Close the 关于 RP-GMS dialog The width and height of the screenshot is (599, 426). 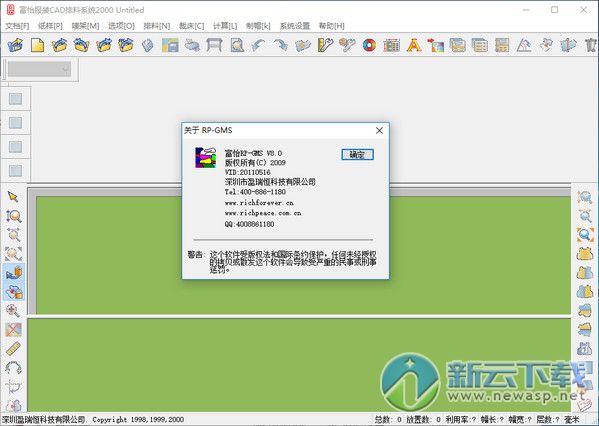[379, 131]
